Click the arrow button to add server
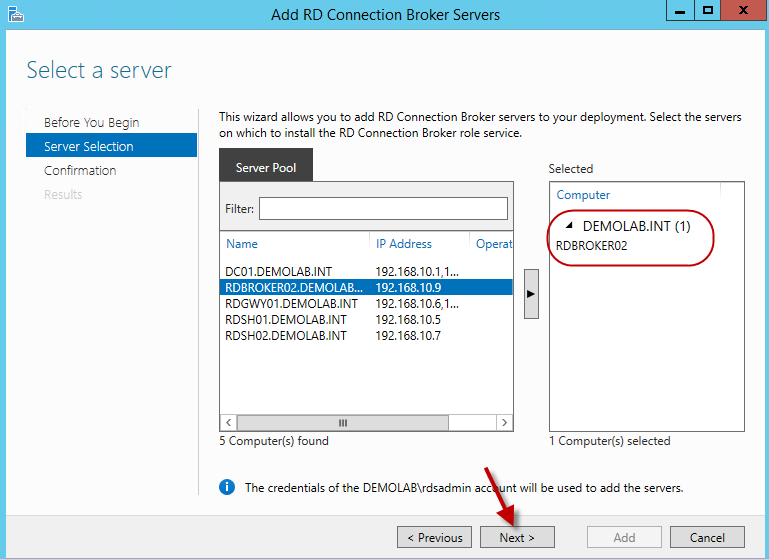The height and width of the screenshot is (559, 769). [531, 293]
